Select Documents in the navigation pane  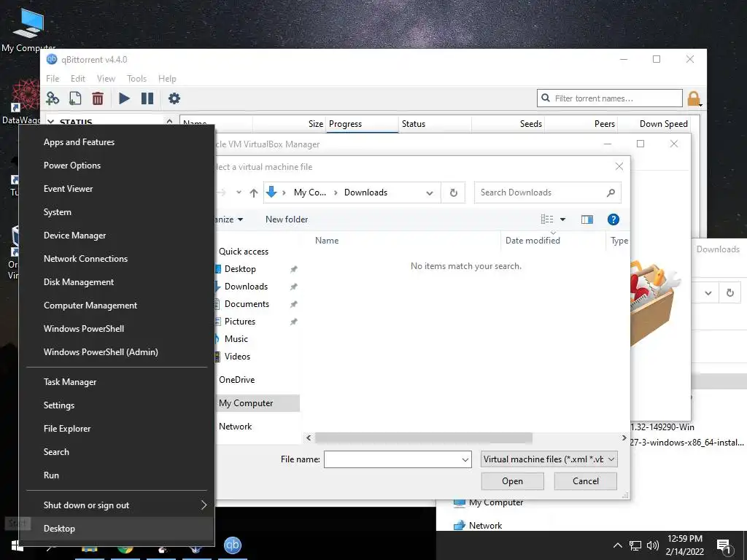[x=247, y=304]
